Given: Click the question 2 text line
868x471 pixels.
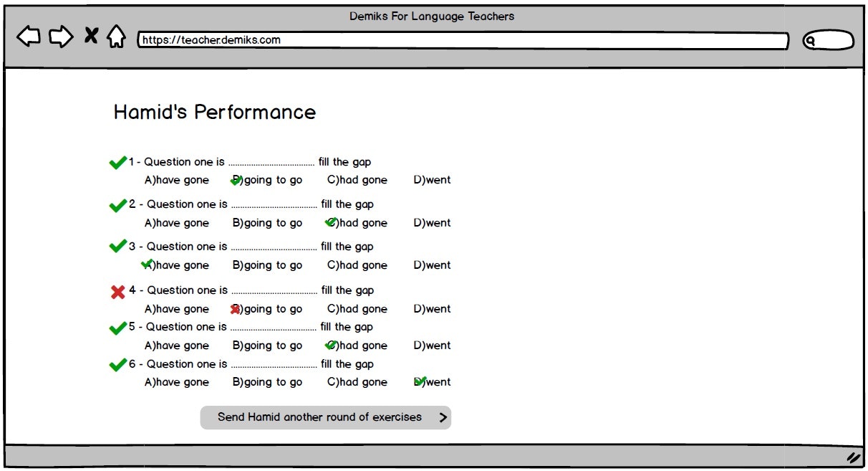Looking at the screenshot, I should [x=251, y=204].
